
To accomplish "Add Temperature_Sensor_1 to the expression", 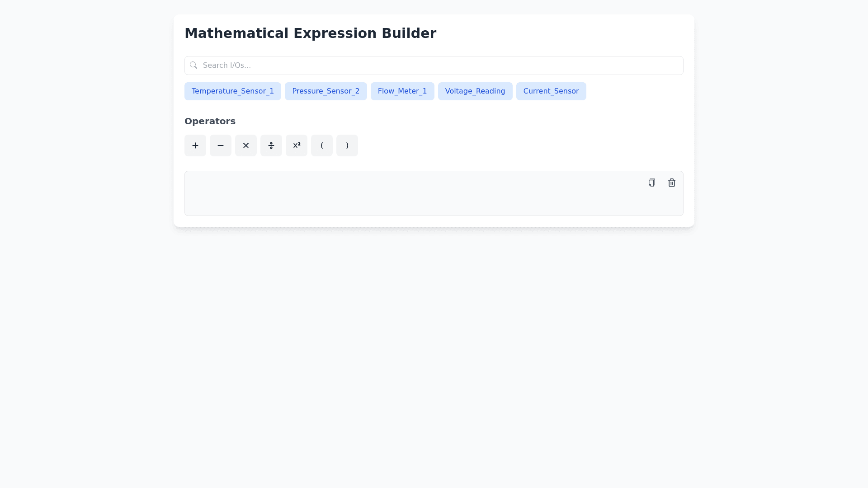I will point(233,91).
